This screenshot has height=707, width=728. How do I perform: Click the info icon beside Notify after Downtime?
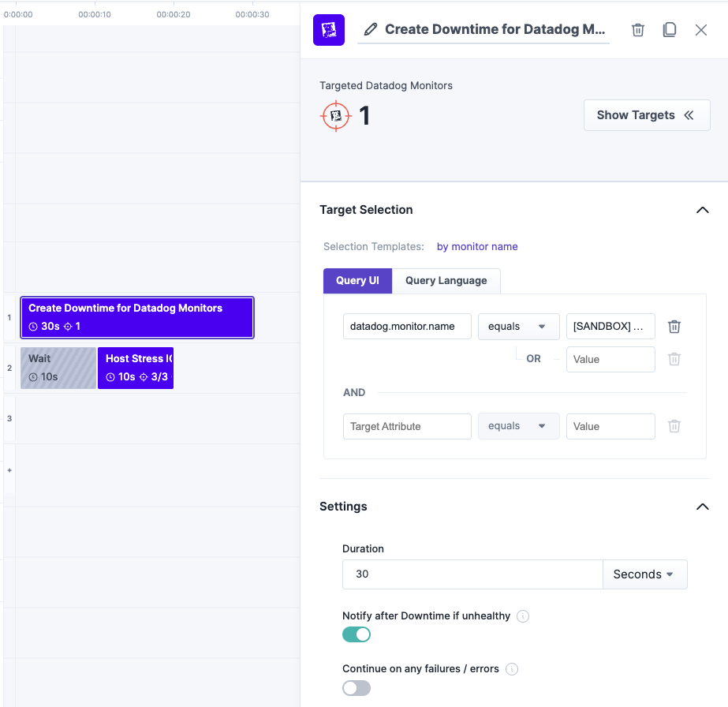pos(523,616)
